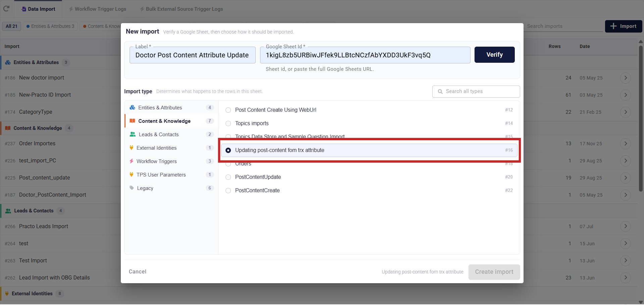Choose Topics imports radio option
This screenshot has width=644, height=305.
click(228, 123)
